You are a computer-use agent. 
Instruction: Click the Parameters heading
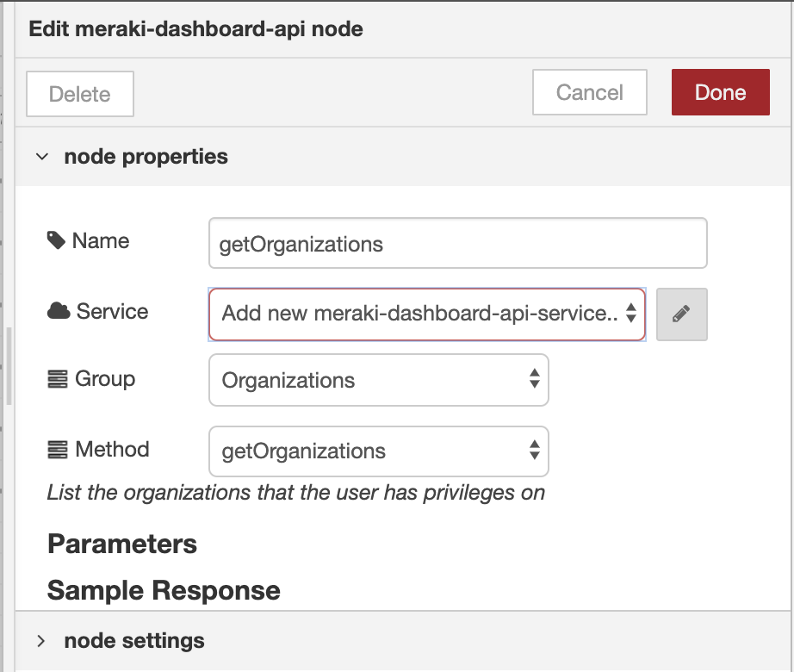[x=122, y=544]
